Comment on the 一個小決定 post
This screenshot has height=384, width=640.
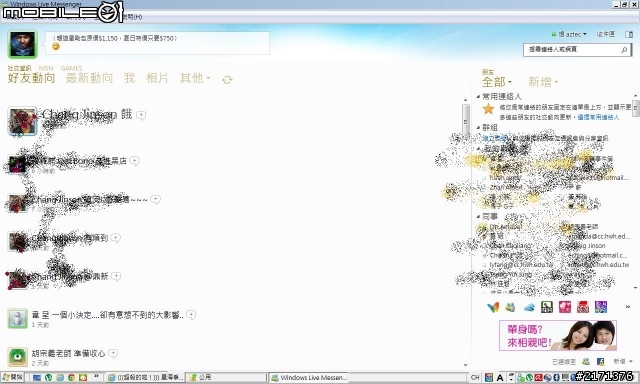[191, 315]
